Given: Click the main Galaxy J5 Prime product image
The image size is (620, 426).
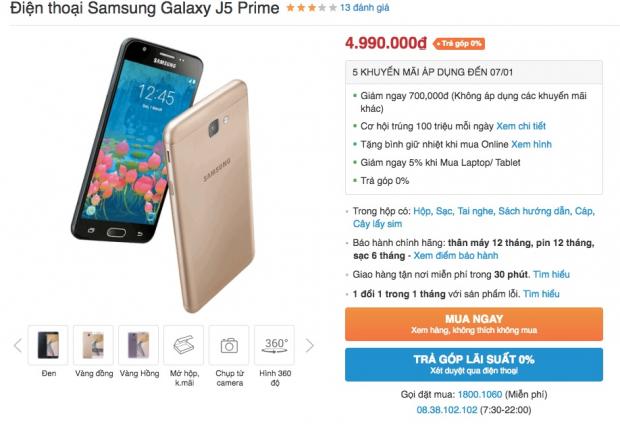Looking at the screenshot, I should [163, 174].
